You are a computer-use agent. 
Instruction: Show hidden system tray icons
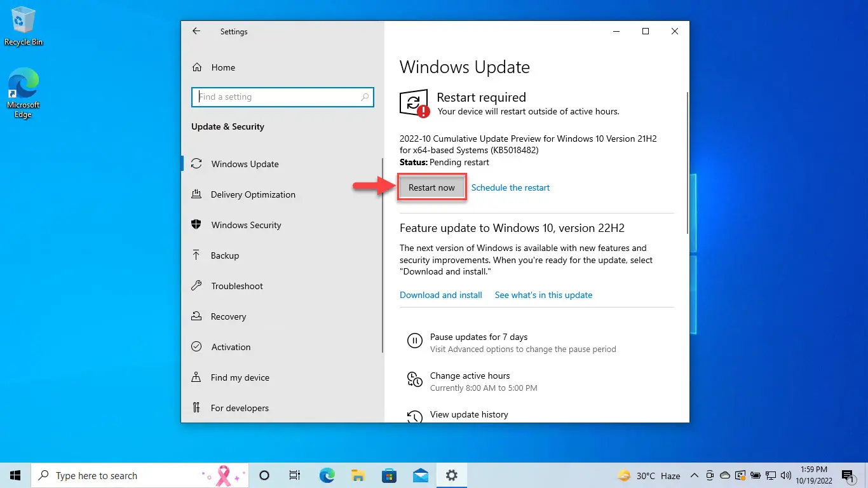coord(695,475)
